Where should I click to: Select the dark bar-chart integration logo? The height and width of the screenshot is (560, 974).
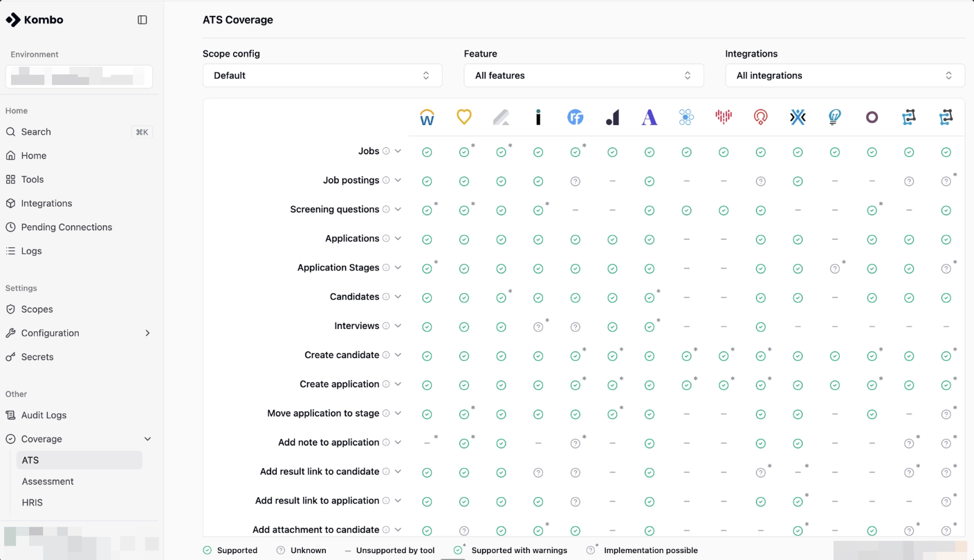[x=612, y=118]
